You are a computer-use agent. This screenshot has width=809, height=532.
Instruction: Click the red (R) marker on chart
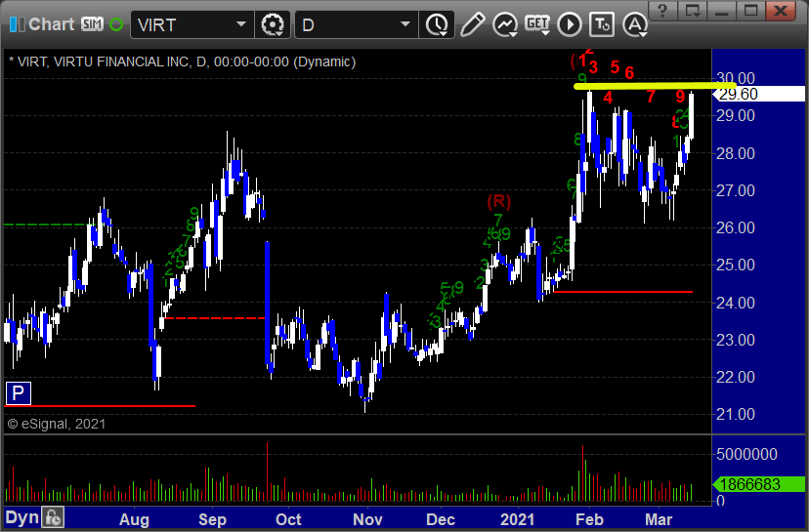[498, 201]
